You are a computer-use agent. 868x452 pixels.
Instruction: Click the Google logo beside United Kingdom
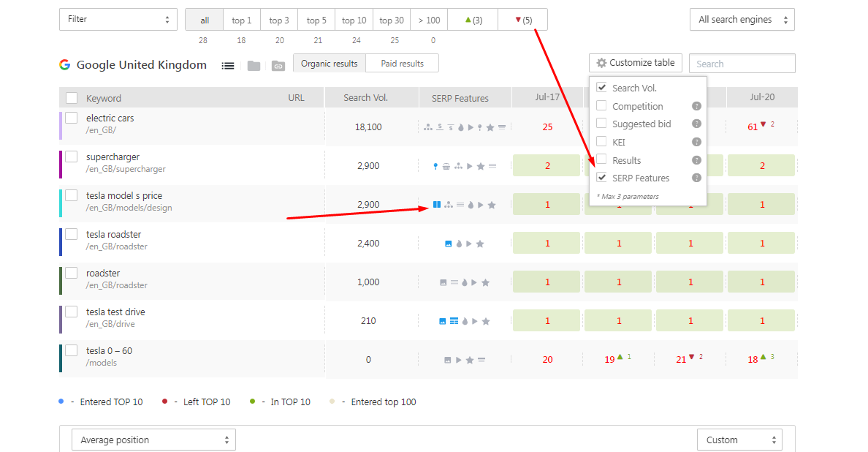pyautogui.click(x=65, y=65)
